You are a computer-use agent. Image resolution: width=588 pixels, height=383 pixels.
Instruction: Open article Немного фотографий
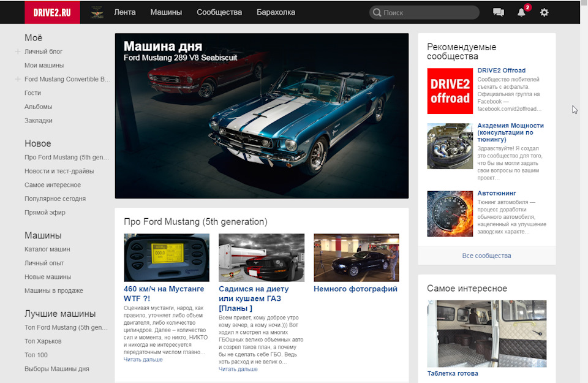pos(355,289)
